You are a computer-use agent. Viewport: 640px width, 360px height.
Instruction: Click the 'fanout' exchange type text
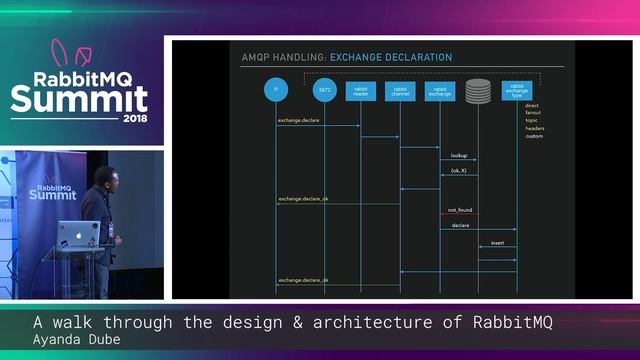pyautogui.click(x=533, y=113)
